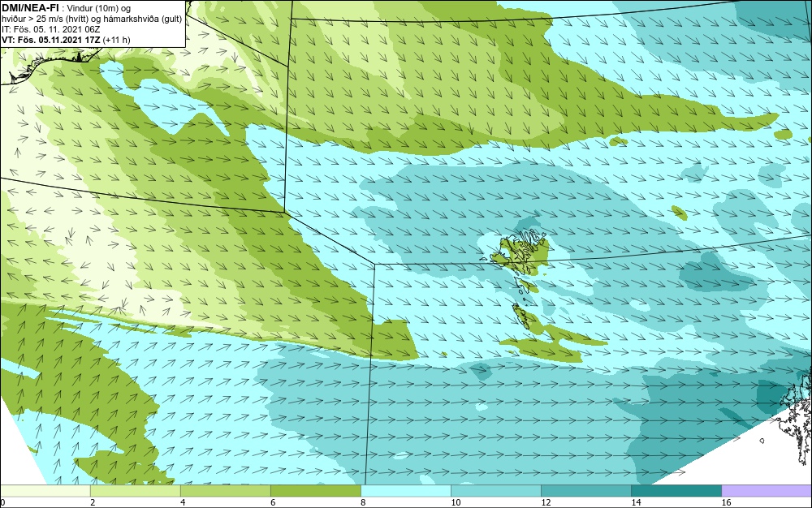Click the '(+11 h)' forecast offset text

pos(116,40)
